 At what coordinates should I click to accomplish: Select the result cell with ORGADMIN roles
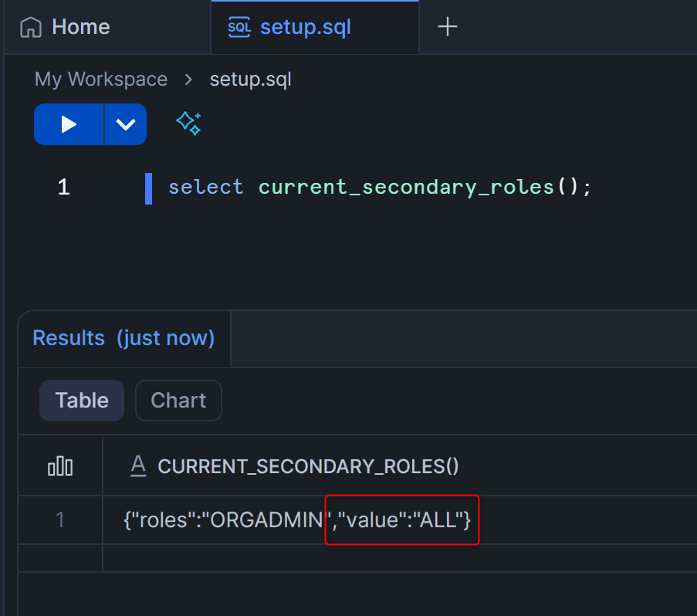coord(297,520)
